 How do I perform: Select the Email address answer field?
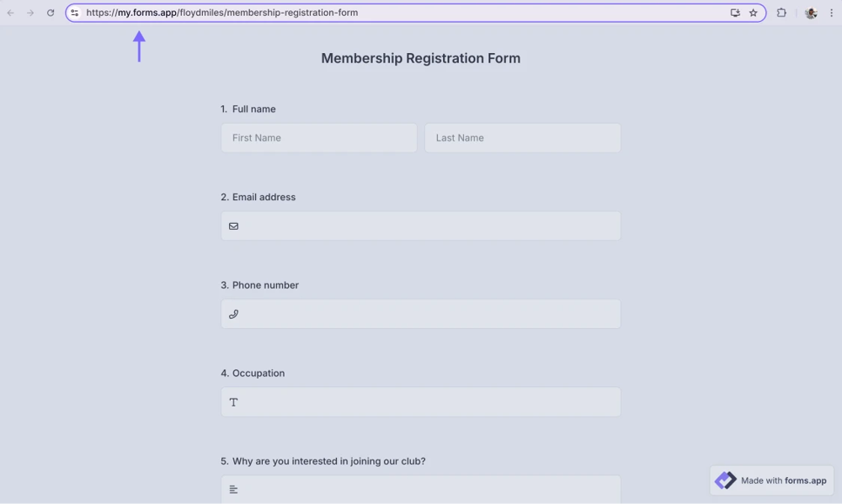[420, 225]
